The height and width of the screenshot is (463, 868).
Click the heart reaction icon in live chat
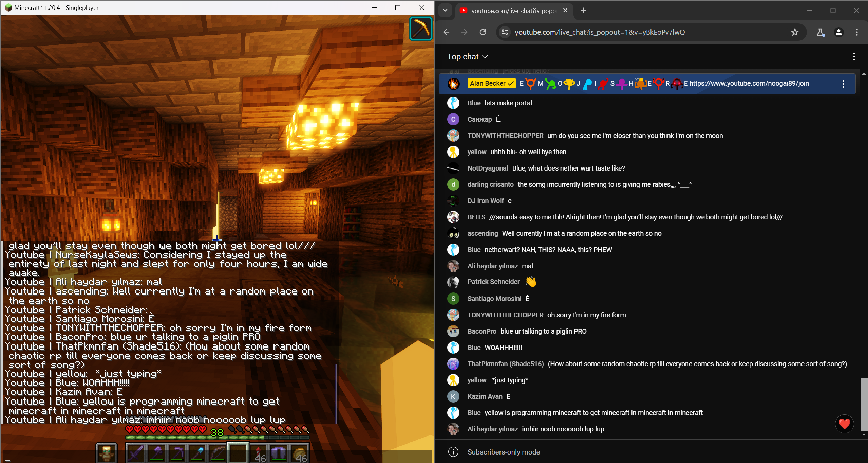[x=844, y=424]
